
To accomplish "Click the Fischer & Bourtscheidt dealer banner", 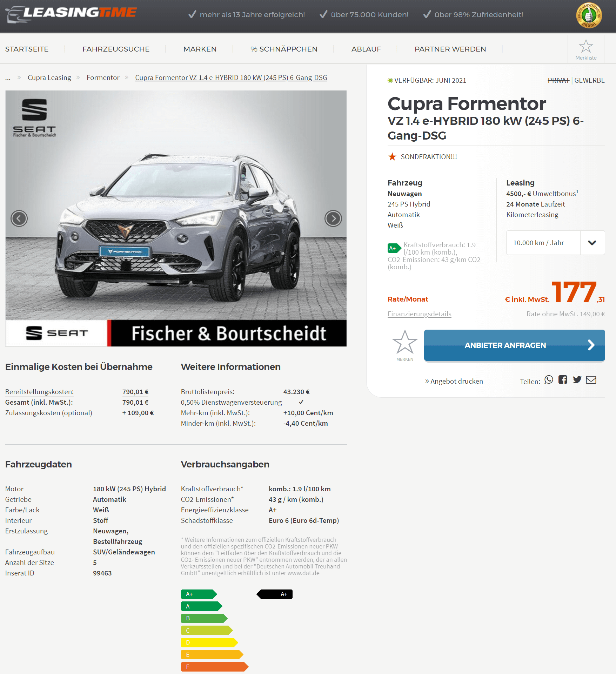I will point(176,333).
